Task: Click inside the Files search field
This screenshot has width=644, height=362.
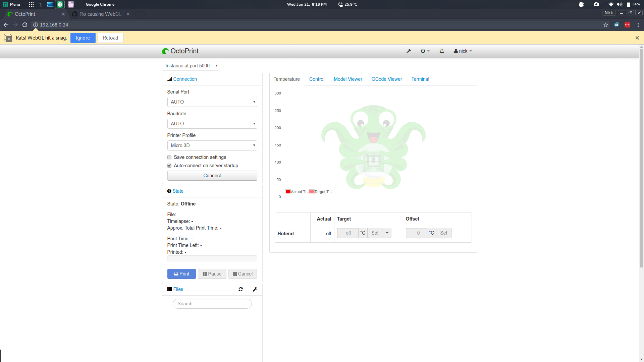Action: [212, 304]
